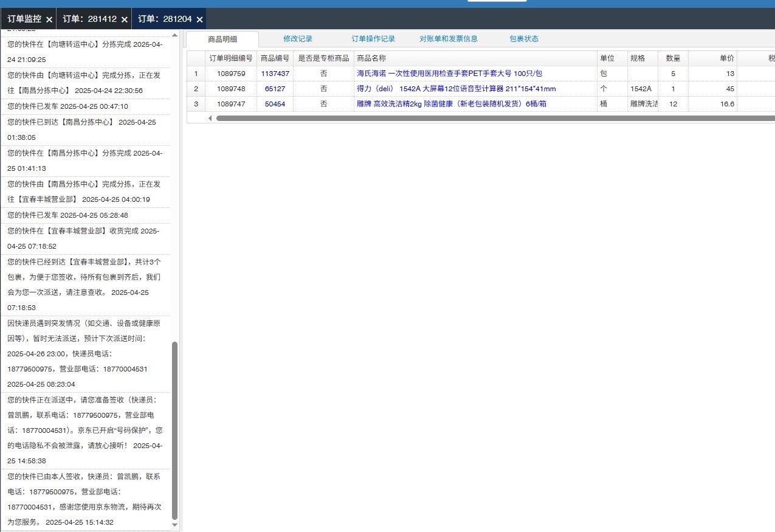Switch to the 订单监控 tab
This screenshot has height=532, width=775.
24,19
